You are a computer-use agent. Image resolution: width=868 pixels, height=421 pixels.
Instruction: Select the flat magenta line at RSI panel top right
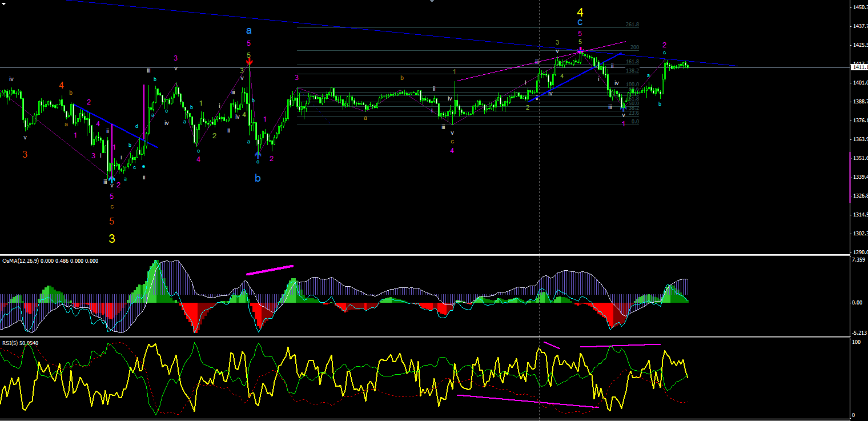coord(620,345)
